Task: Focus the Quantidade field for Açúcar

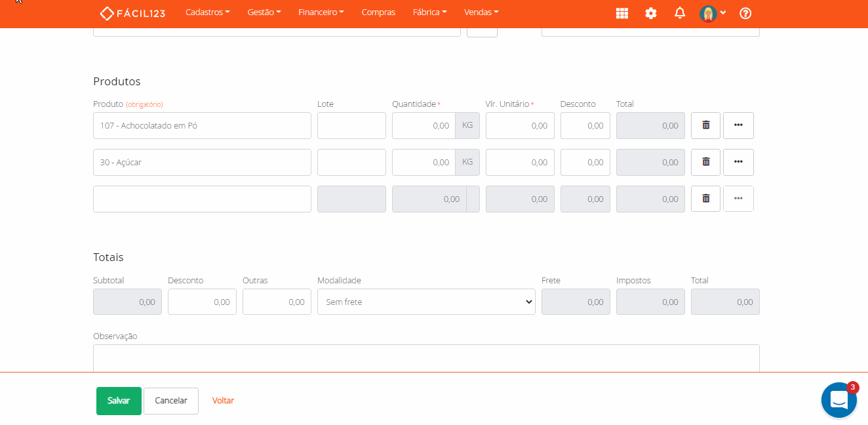Action: [x=424, y=162]
